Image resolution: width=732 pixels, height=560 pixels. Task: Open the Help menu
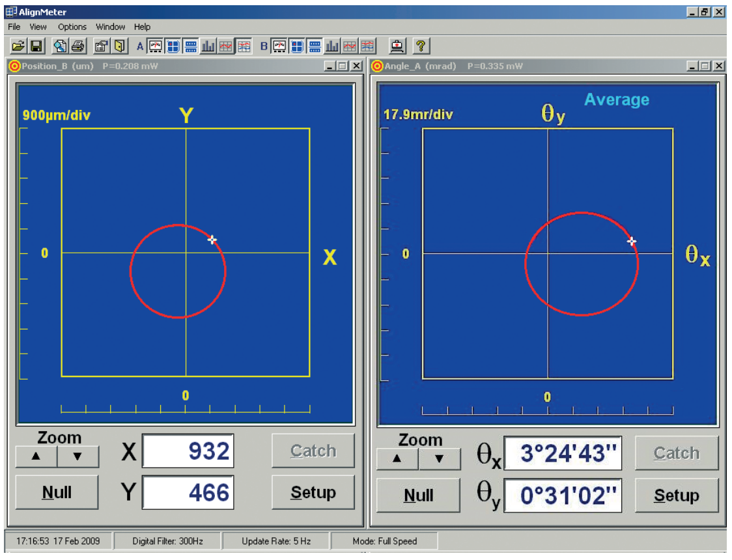143,27
